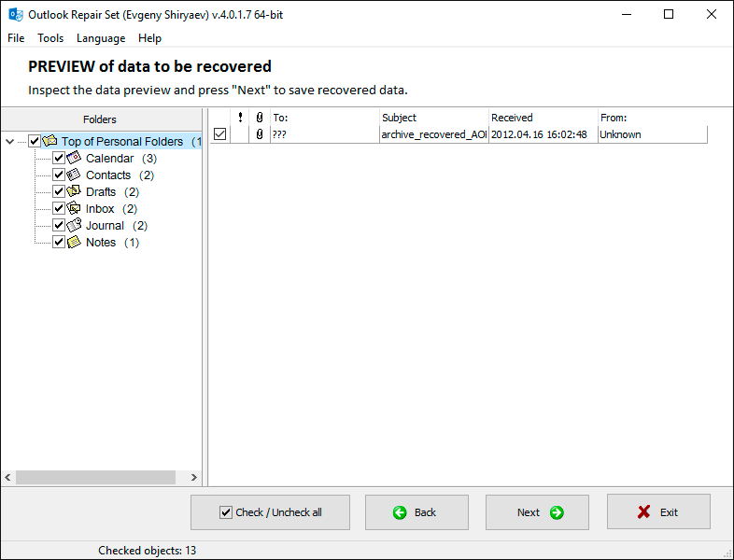Uncheck the Calendar folder checkbox
Image resolution: width=734 pixels, height=560 pixels.
point(59,158)
